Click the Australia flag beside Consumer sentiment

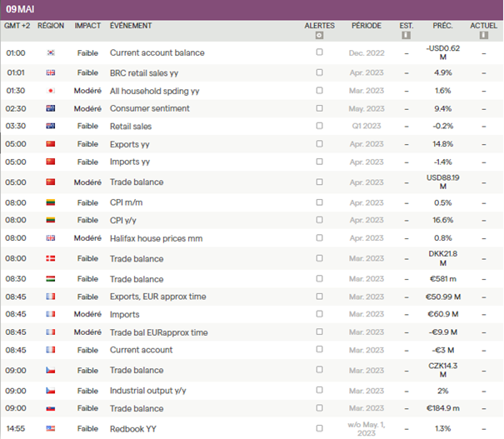pyautogui.click(x=51, y=108)
